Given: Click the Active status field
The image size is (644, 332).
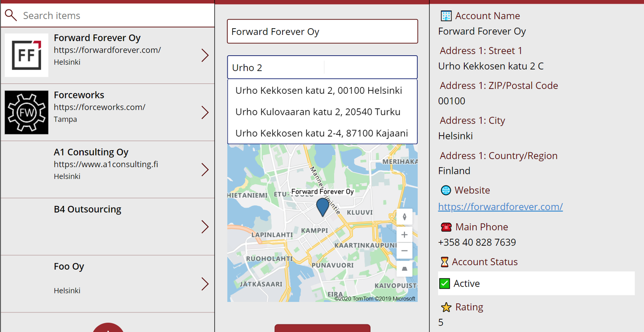Looking at the screenshot, I should tap(537, 283).
